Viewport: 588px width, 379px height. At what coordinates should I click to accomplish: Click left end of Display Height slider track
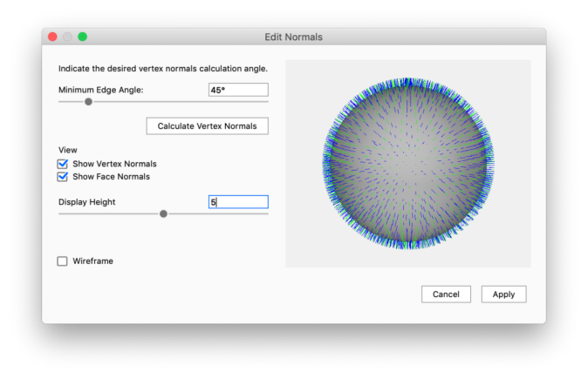click(61, 213)
